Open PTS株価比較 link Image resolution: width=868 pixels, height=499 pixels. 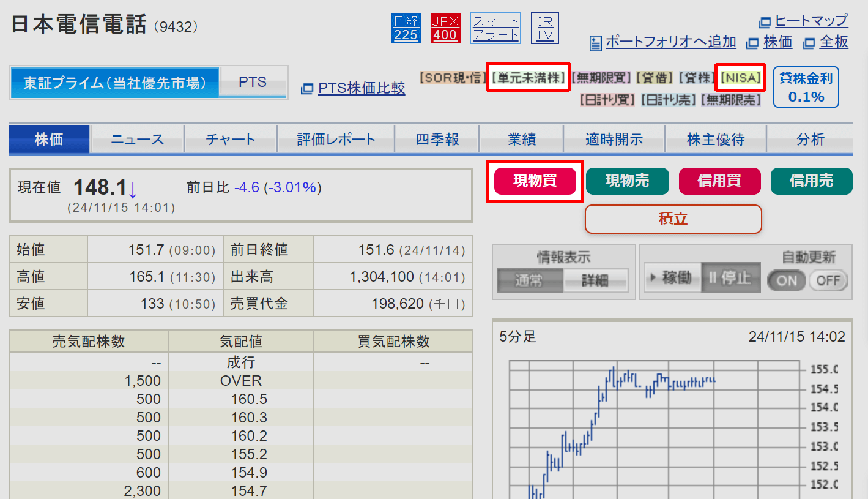pyautogui.click(x=362, y=88)
